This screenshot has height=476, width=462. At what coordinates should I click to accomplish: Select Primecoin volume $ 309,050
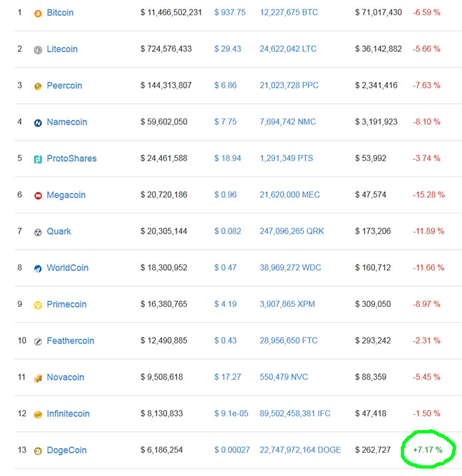(x=373, y=304)
